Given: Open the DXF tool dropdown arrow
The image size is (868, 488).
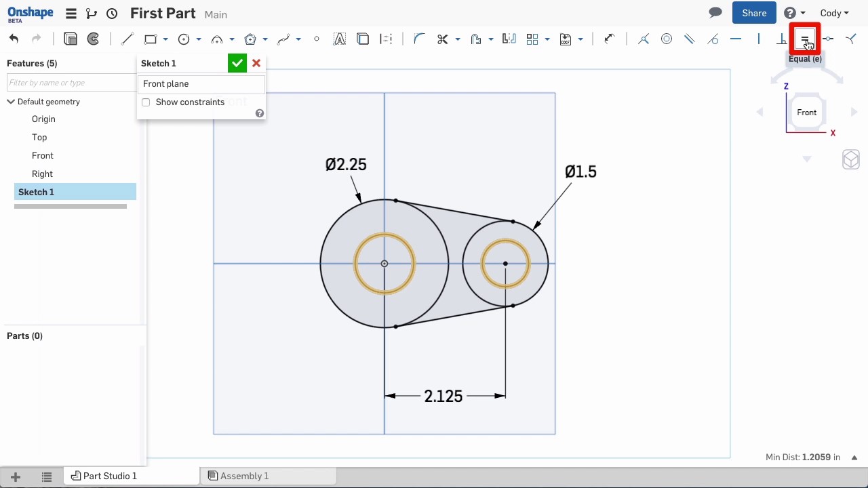Looking at the screenshot, I should tap(580, 39).
